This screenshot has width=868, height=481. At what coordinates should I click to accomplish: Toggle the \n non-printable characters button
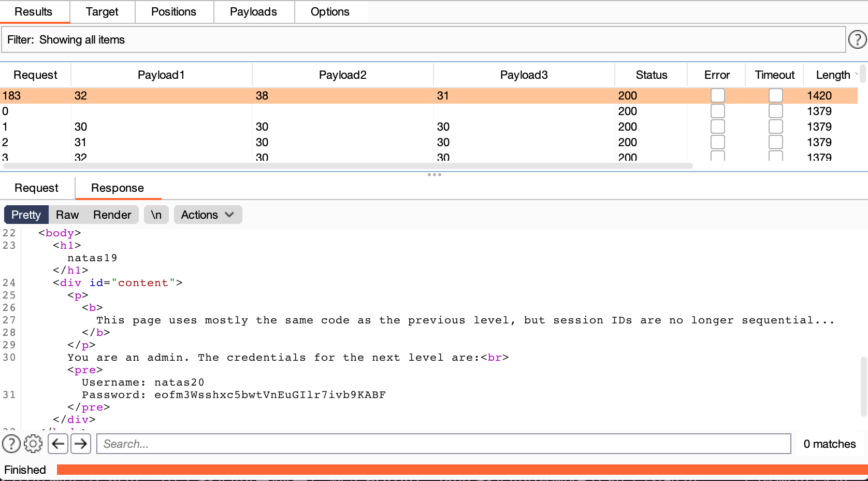click(156, 215)
